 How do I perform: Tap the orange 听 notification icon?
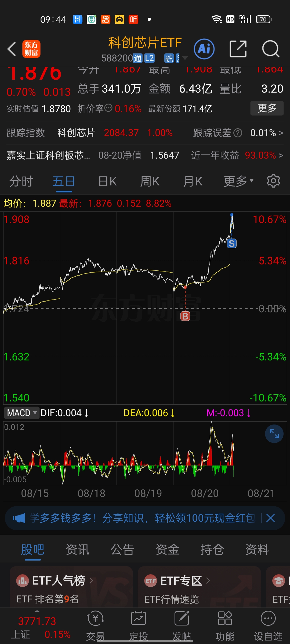coord(133,19)
